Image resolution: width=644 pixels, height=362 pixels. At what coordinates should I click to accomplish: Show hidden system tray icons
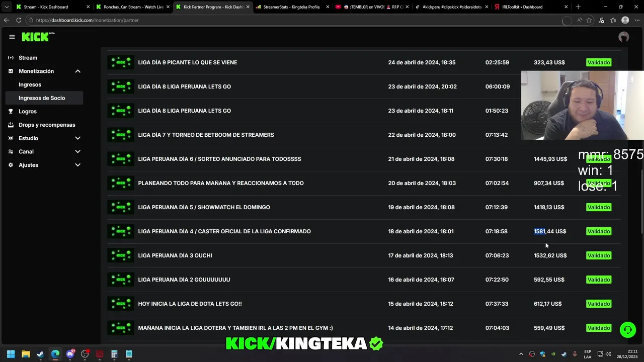[521, 354]
